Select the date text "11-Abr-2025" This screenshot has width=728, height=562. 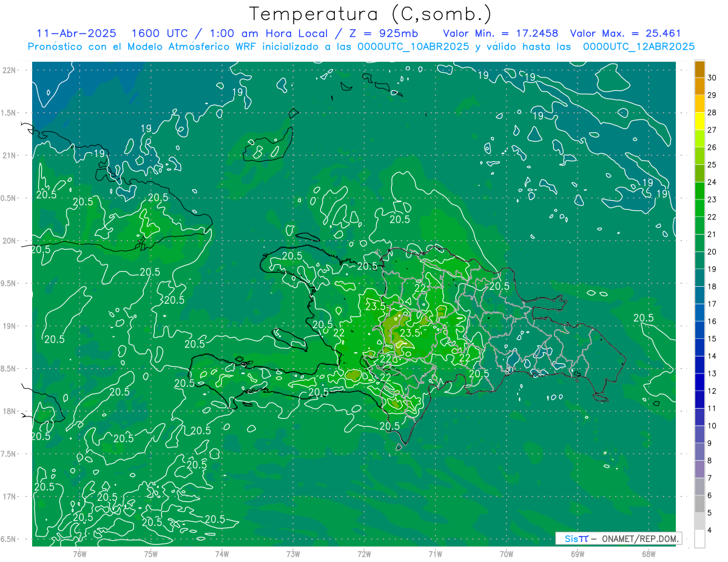point(76,33)
